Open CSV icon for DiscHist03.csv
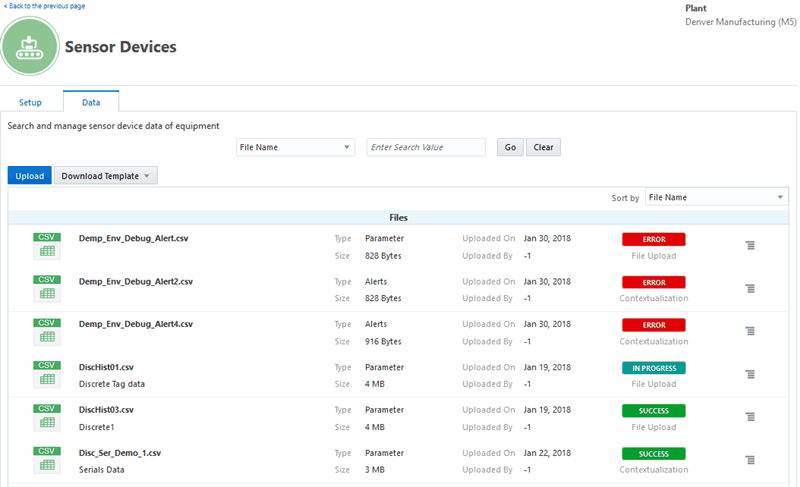 [x=47, y=417]
